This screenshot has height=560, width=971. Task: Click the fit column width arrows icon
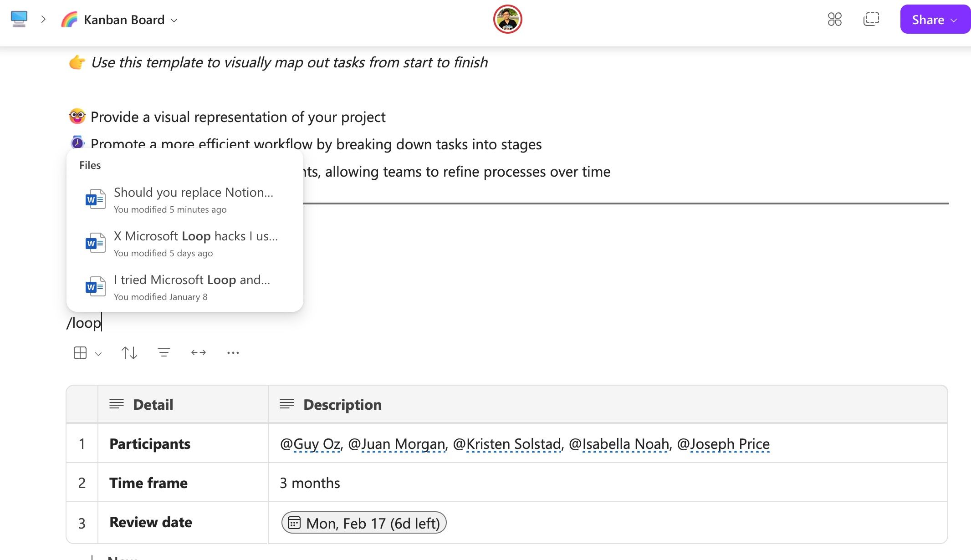(199, 352)
